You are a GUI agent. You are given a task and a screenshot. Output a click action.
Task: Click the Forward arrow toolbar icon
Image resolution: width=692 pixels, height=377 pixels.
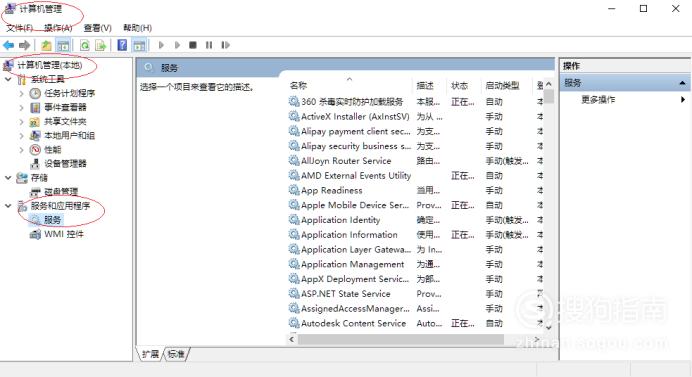click(x=25, y=45)
